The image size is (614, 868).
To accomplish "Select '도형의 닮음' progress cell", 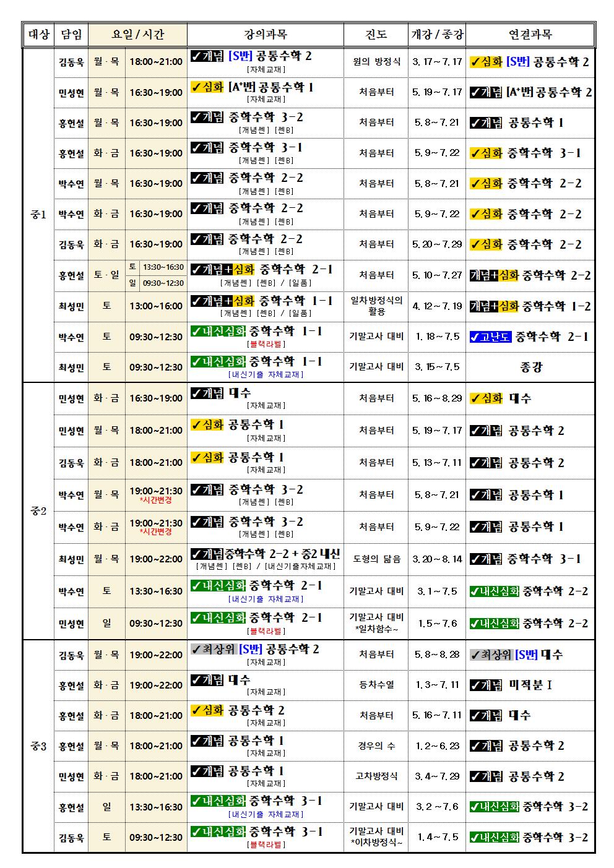I will coord(376,559).
